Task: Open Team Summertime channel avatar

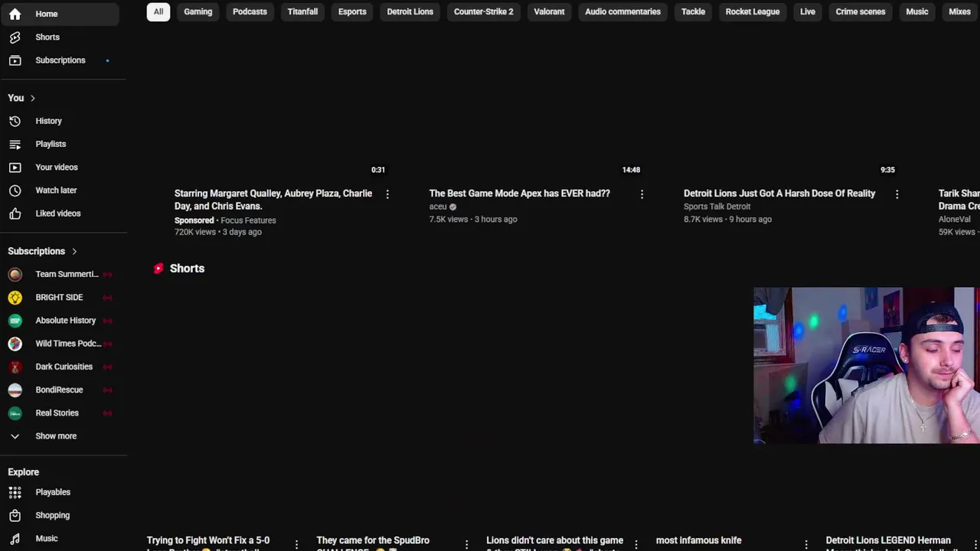Action: tap(15, 274)
